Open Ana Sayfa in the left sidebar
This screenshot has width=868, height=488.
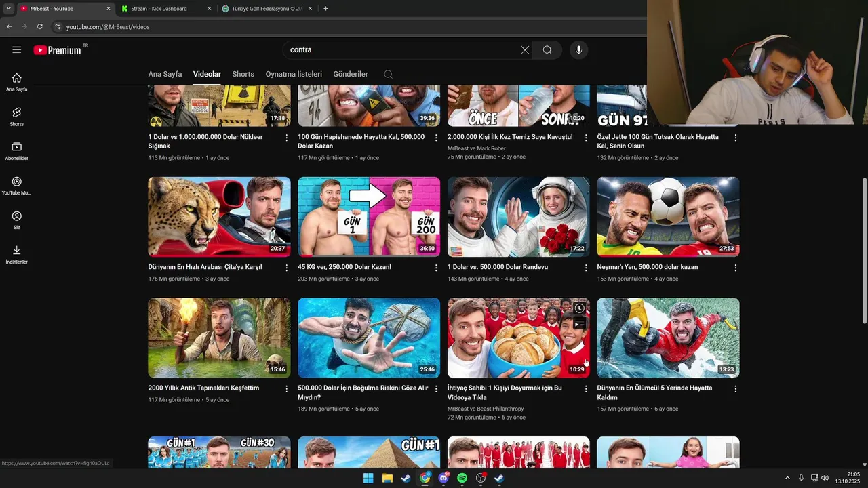(17, 82)
